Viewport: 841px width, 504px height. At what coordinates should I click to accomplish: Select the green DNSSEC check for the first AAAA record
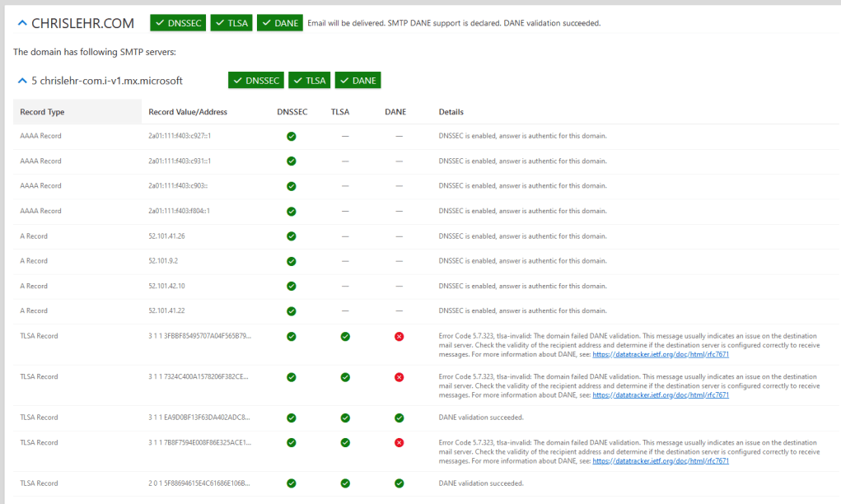point(291,136)
